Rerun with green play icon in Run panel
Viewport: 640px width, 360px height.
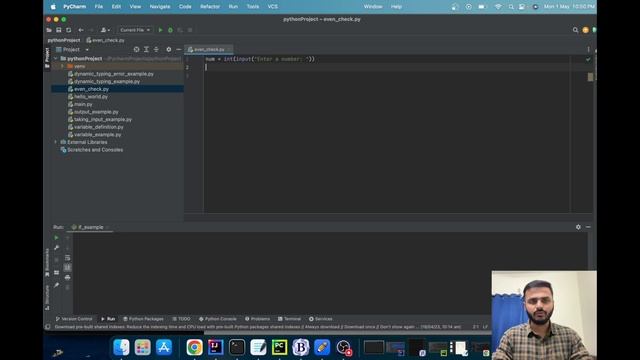(x=56, y=238)
